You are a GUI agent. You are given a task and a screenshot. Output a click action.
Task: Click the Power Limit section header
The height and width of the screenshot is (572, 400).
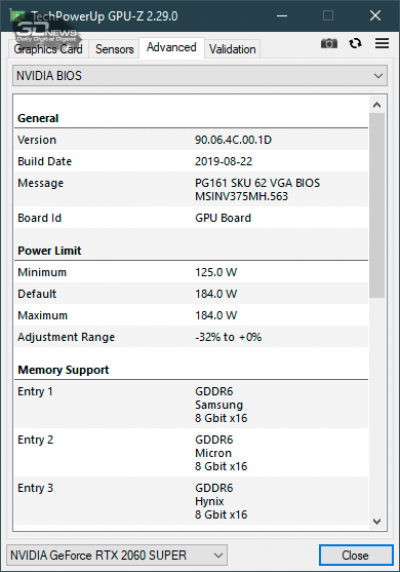tap(49, 251)
